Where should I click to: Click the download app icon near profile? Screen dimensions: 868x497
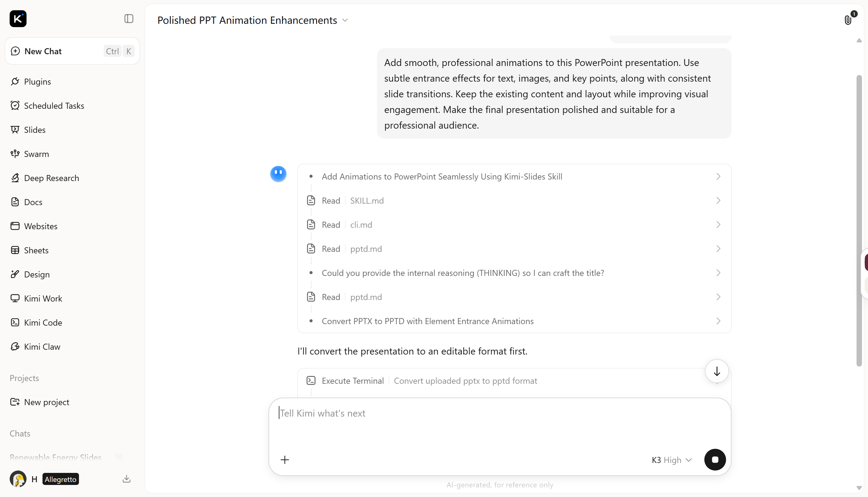[x=126, y=479]
